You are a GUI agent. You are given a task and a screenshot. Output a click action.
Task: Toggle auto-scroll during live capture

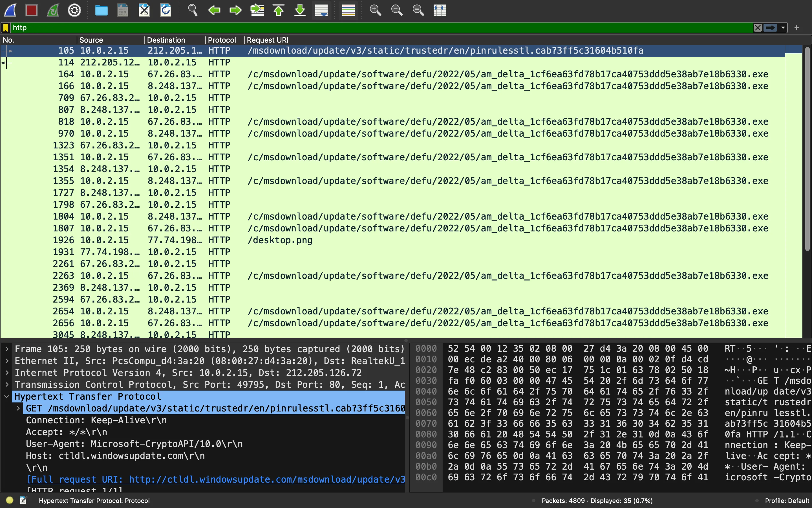coord(321,10)
